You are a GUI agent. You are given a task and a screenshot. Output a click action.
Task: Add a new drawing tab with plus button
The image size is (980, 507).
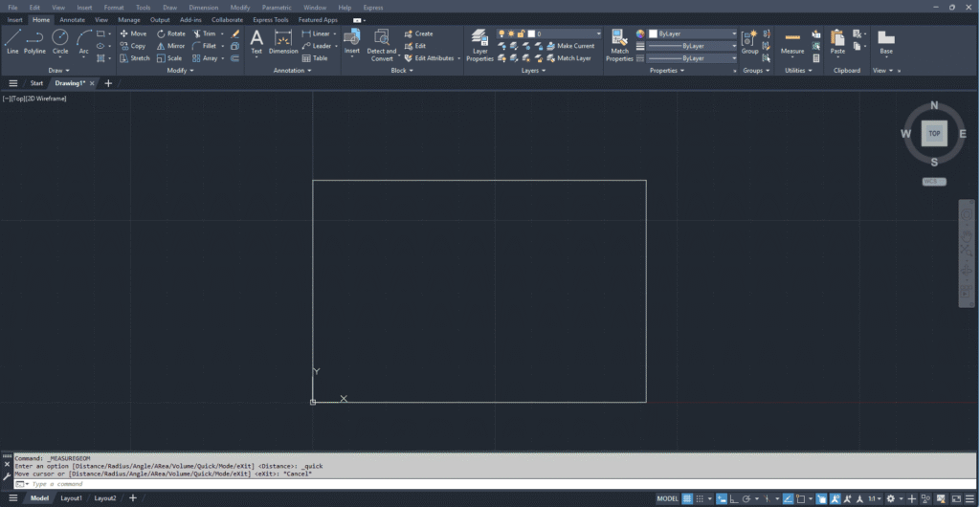(x=108, y=83)
